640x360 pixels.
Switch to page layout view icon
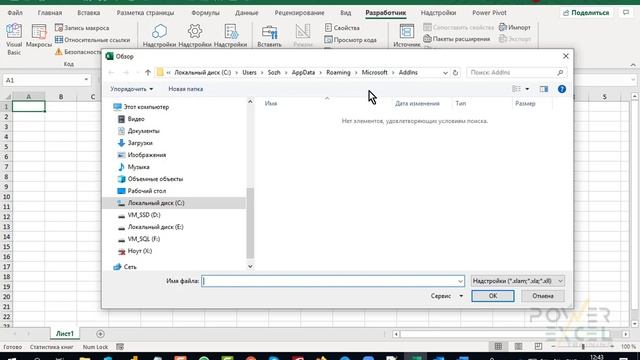(x=518, y=347)
